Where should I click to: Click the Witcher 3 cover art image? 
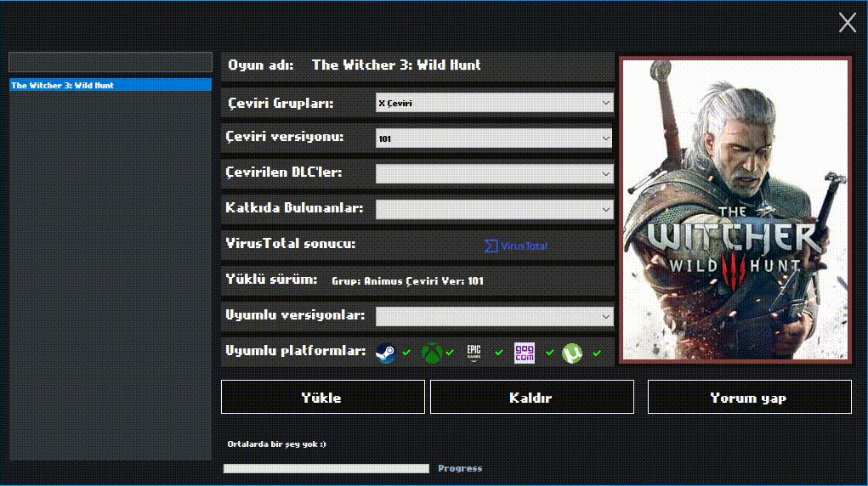[x=735, y=210]
